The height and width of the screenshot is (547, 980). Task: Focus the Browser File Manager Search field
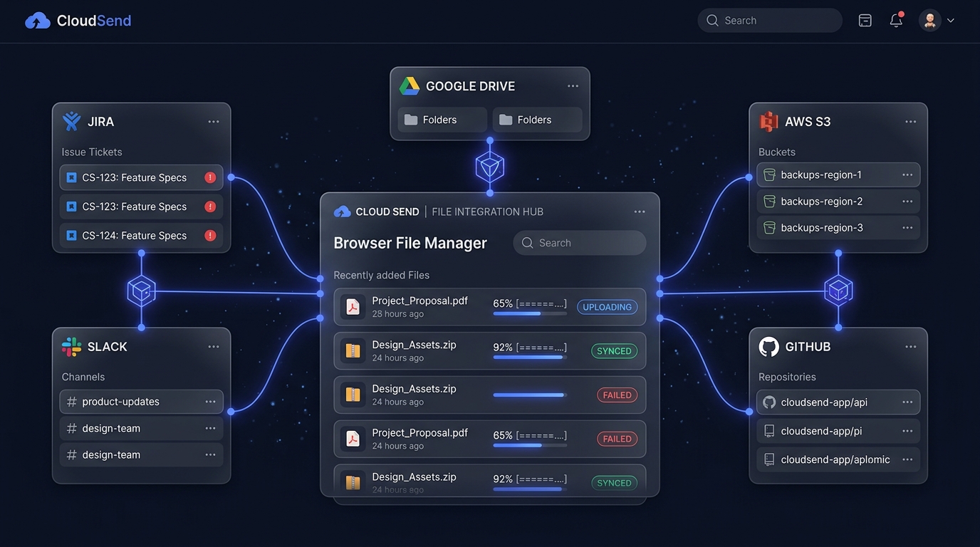pyautogui.click(x=580, y=243)
